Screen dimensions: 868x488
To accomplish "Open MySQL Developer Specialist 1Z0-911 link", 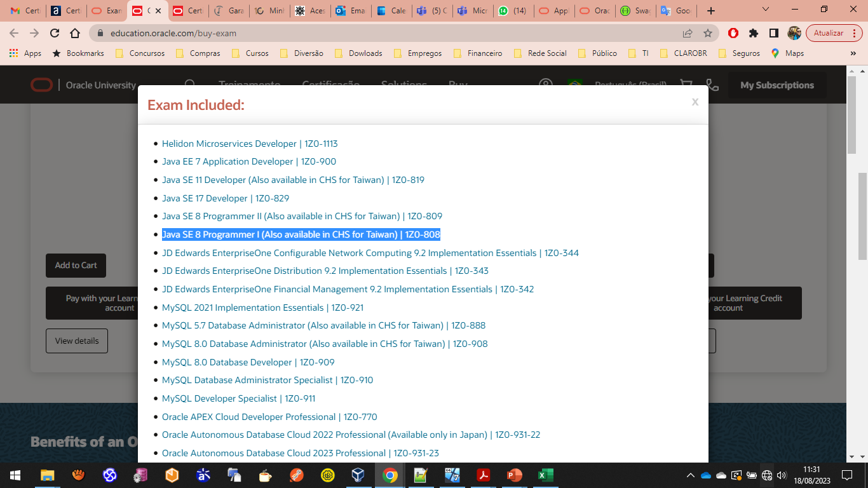I will [x=238, y=398].
